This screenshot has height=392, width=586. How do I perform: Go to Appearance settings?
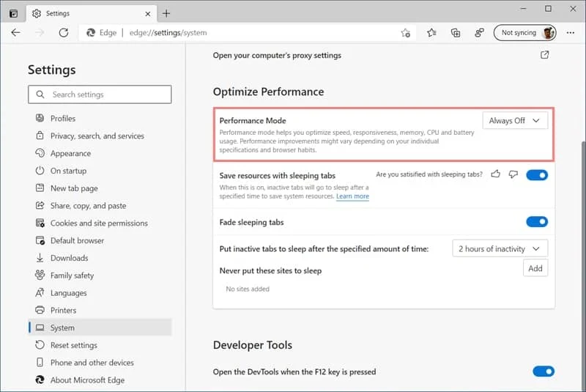coord(100,153)
